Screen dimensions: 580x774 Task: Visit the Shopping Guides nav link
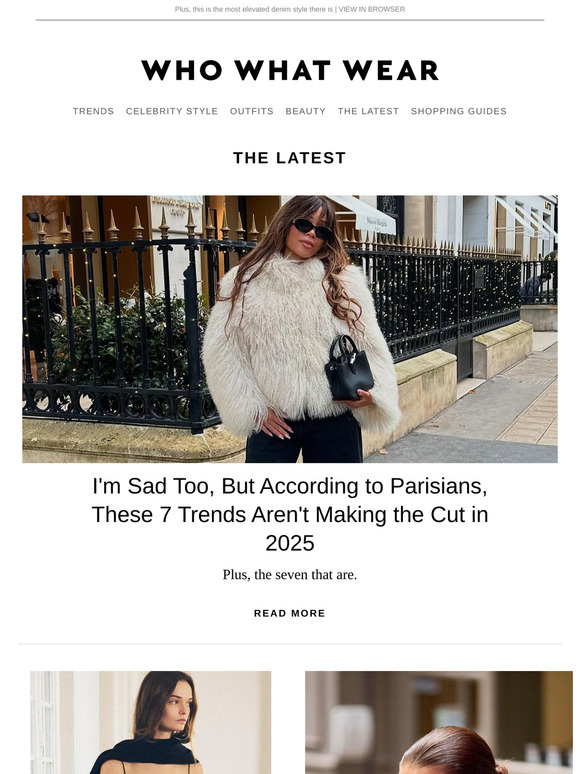pyautogui.click(x=459, y=111)
